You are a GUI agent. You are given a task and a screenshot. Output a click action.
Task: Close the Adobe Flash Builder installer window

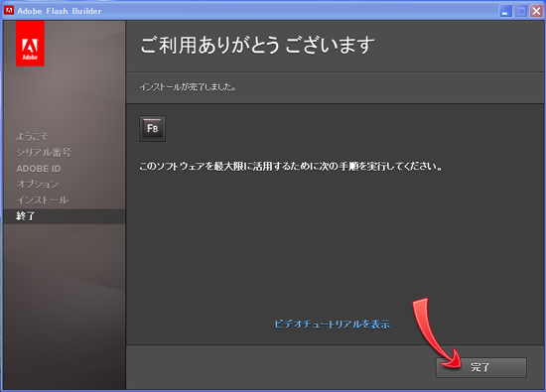536,11
